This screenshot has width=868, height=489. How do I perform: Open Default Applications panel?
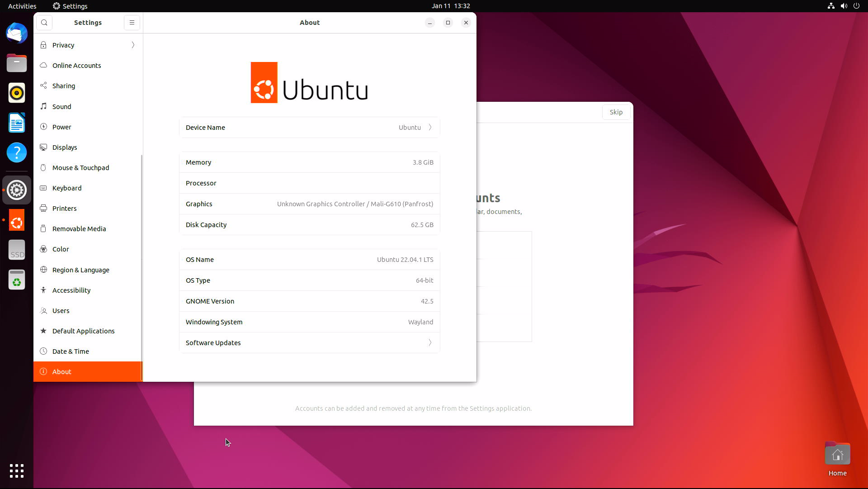tap(88, 331)
